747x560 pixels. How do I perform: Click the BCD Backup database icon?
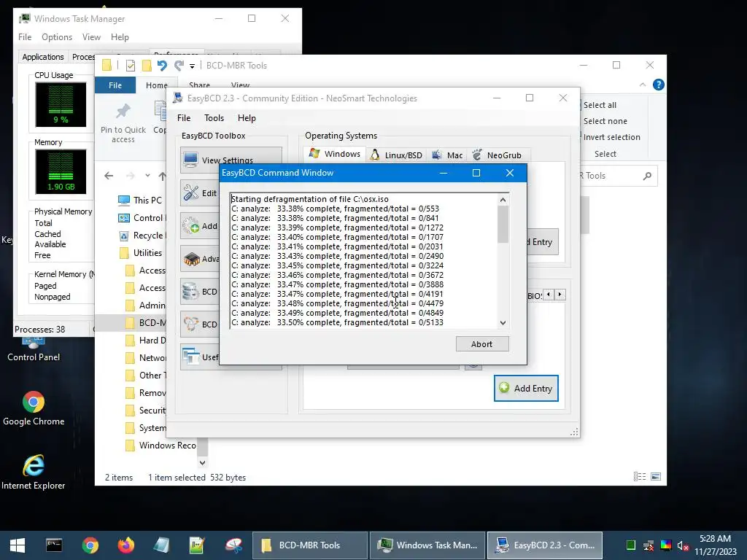191,292
